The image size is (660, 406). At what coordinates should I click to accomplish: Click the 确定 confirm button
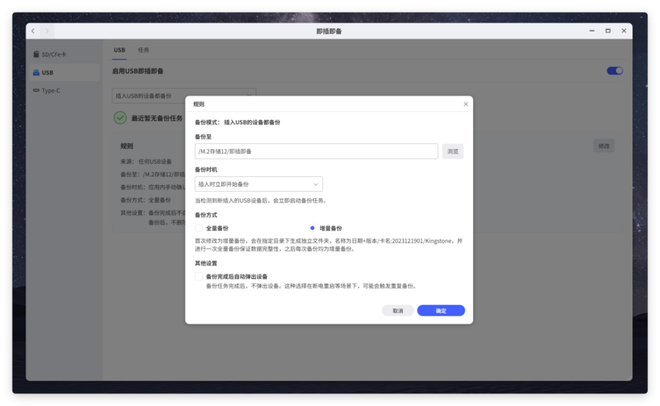(x=440, y=310)
